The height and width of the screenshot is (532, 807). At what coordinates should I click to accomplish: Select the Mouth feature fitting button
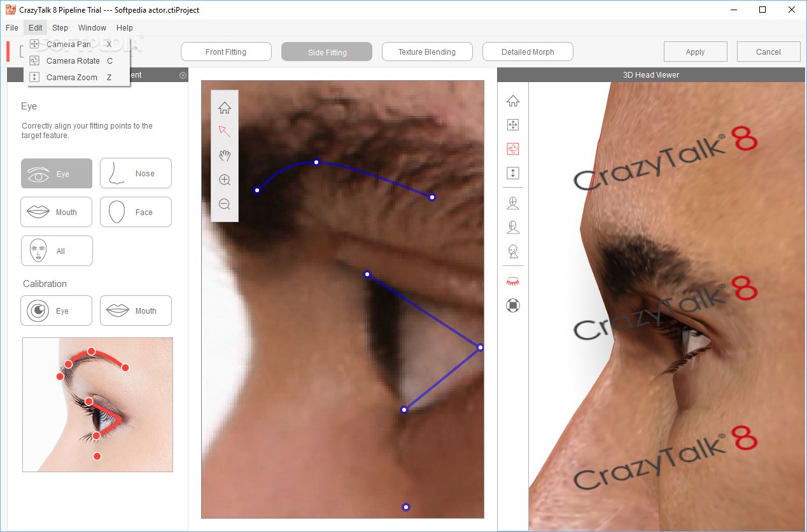(57, 212)
